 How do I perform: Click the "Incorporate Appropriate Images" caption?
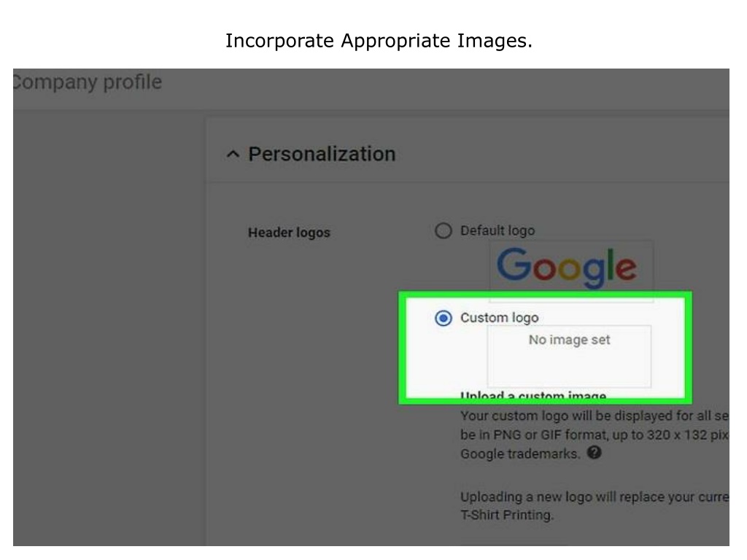tap(379, 41)
